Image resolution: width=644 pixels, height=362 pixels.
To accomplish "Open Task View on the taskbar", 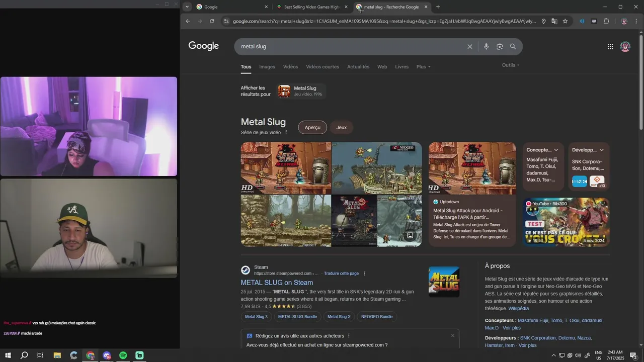I will point(40,355).
